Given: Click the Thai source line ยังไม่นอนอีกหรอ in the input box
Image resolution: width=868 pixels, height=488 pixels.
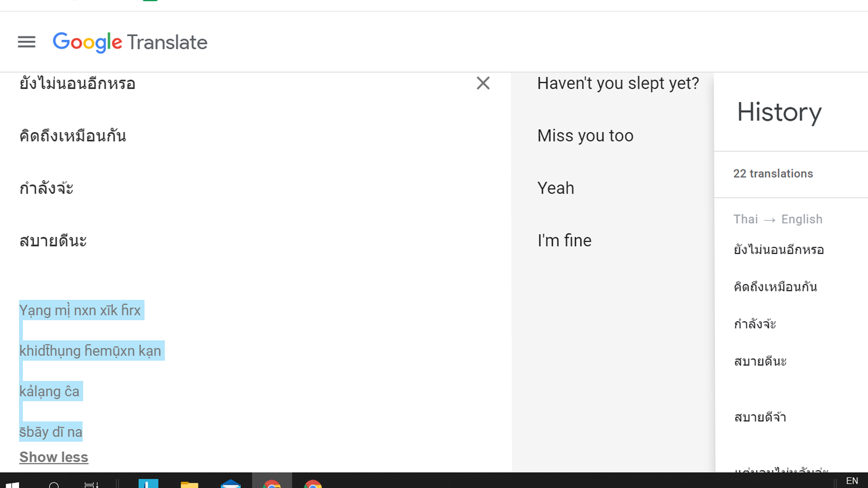Looking at the screenshot, I should [77, 84].
